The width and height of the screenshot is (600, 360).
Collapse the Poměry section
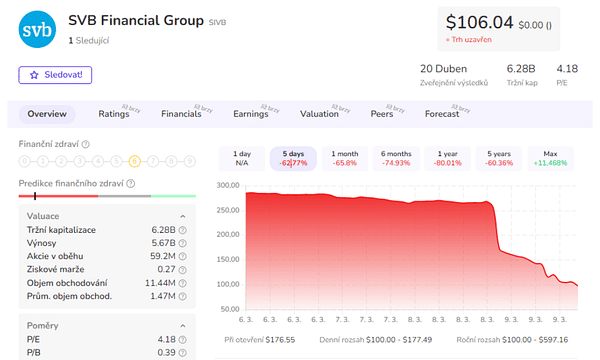click(183, 326)
